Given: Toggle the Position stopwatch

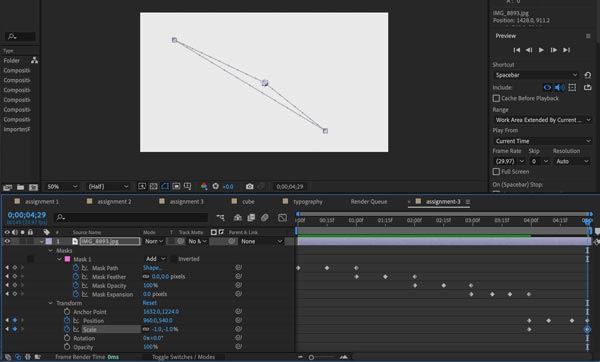Looking at the screenshot, I should 67,320.
